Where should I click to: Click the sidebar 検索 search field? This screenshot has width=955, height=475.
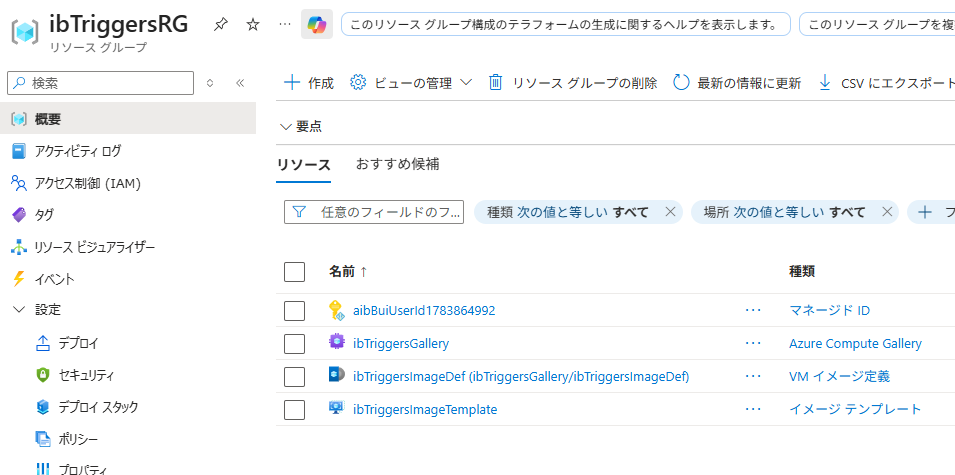click(100, 83)
